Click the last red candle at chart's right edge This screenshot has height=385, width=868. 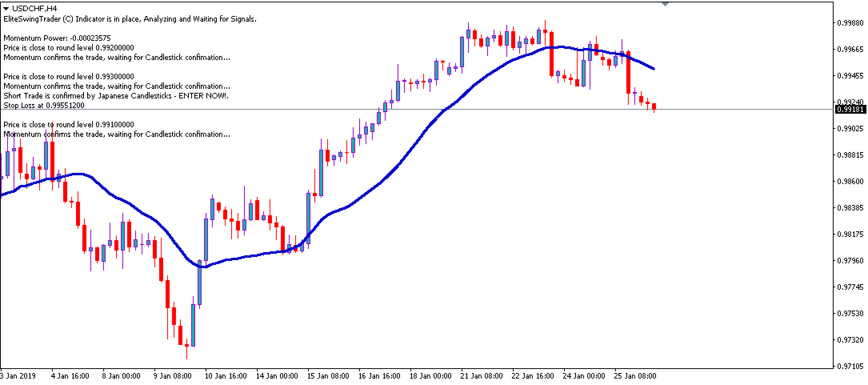(x=654, y=106)
